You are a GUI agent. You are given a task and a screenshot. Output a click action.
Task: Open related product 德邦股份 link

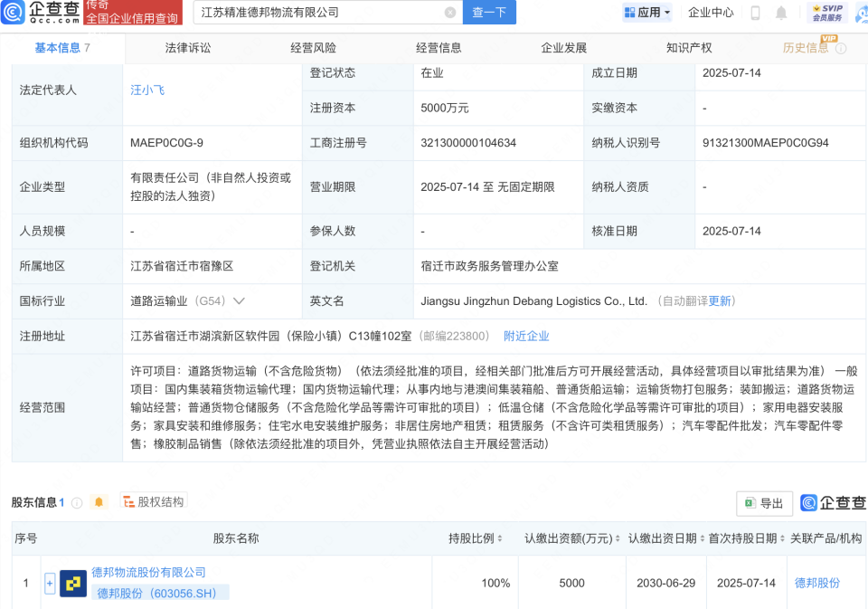coord(817,583)
